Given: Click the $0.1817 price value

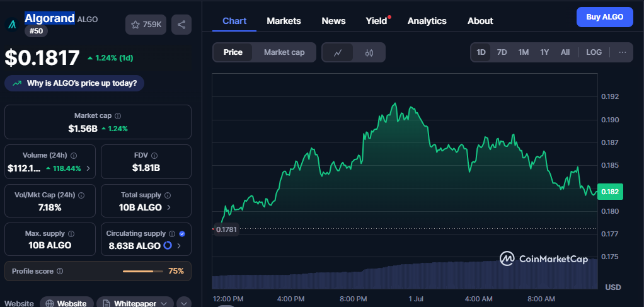Looking at the screenshot, I should pyautogui.click(x=42, y=58).
